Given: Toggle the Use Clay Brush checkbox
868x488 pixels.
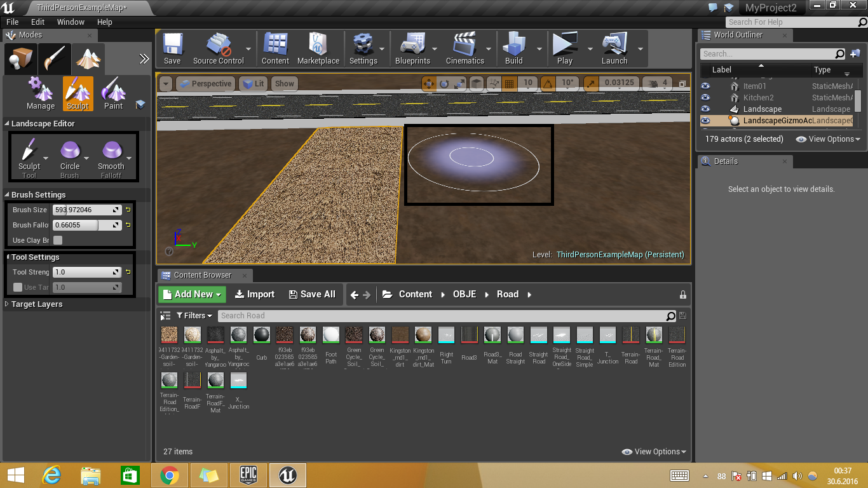Looking at the screenshot, I should click(58, 240).
